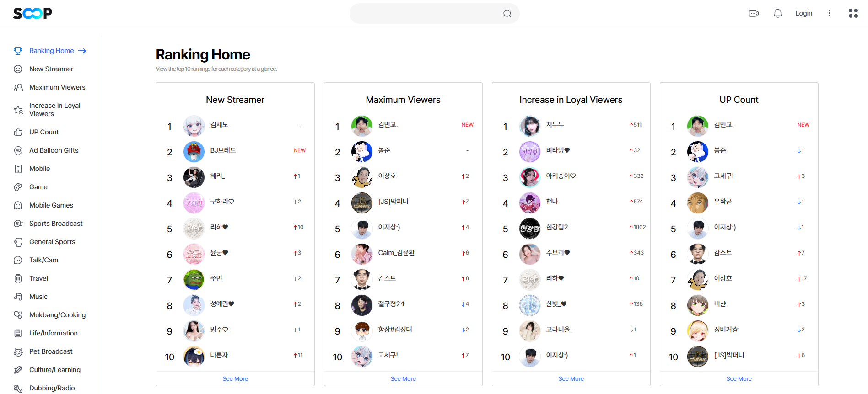Open the Ad Balloon Gifts category

[x=54, y=150]
